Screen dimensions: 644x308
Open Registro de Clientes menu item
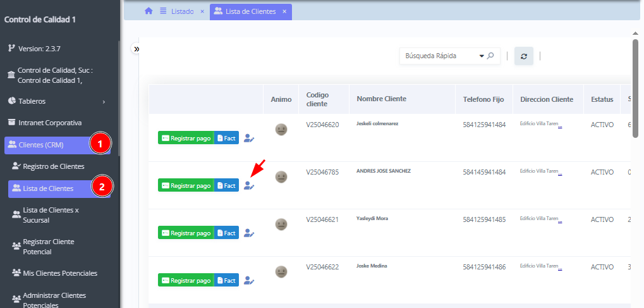click(54, 166)
